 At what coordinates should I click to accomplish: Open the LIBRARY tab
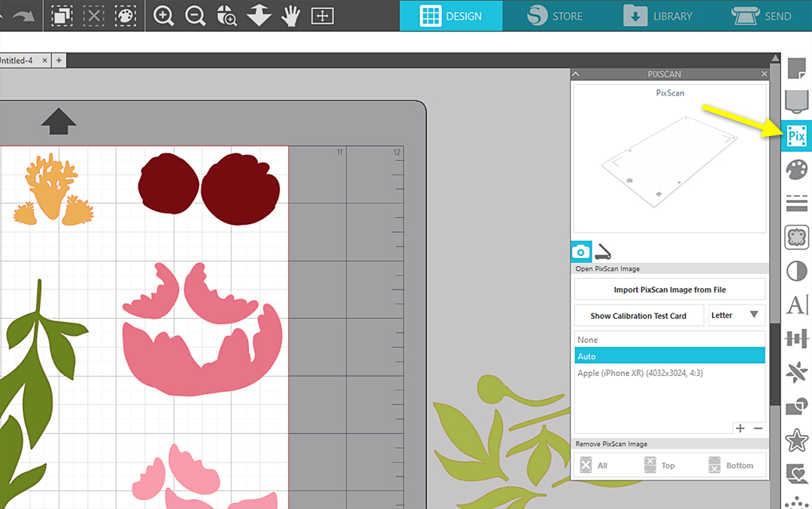point(658,16)
